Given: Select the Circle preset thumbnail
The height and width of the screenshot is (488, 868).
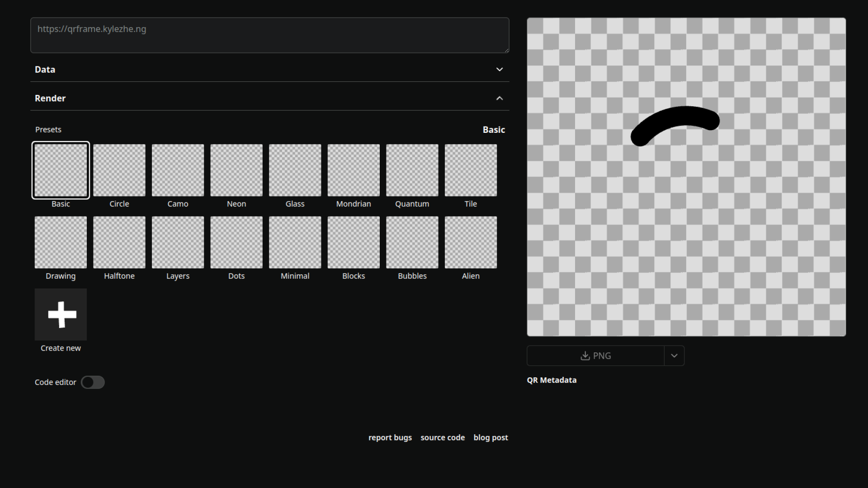Looking at the screenshot, I should [x=119, y=170].
